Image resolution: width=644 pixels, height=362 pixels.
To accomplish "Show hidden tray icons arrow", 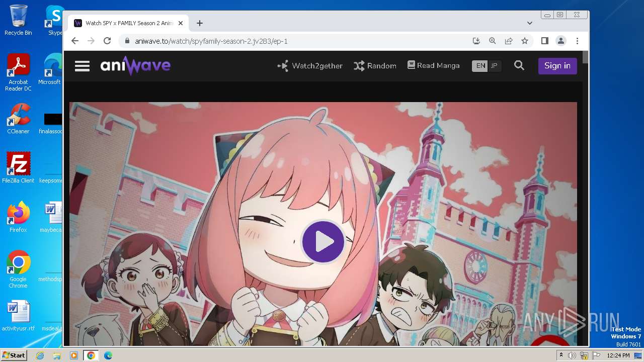I will pos(561,355).
